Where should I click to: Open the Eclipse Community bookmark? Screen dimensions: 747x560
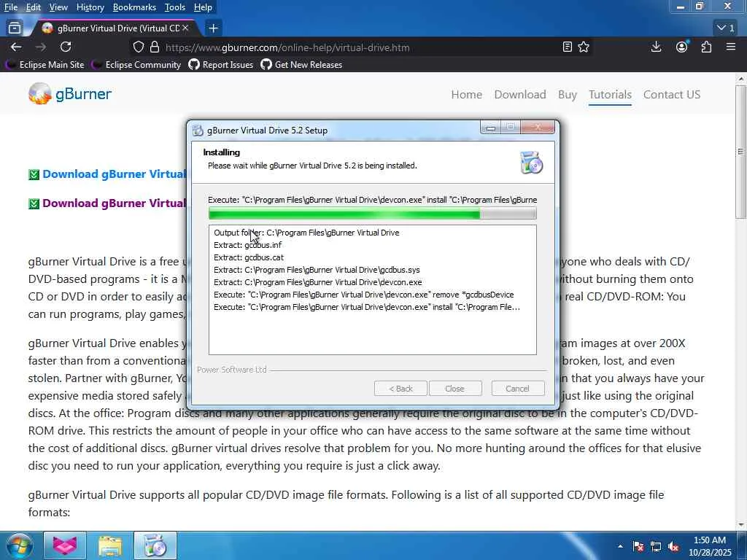[138, 65]
